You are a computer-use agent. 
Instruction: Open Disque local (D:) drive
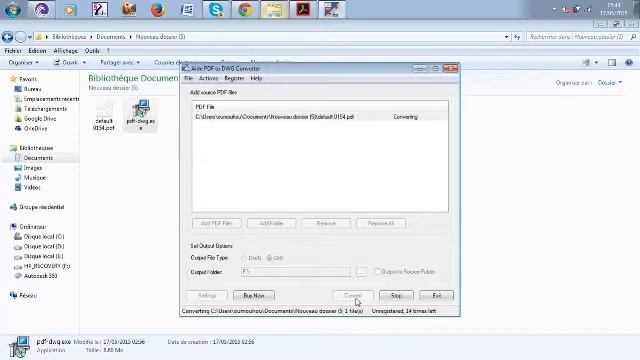click(x=44, y=246)
